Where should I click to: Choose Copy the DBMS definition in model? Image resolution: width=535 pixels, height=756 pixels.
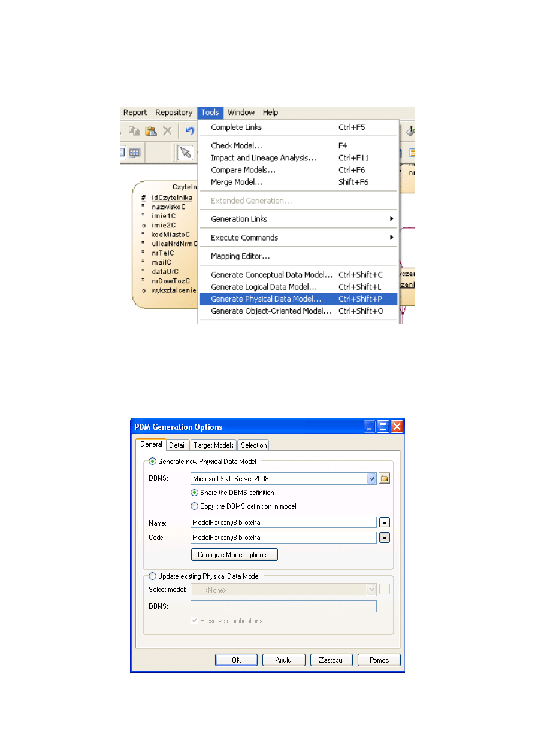pos(194,506)
